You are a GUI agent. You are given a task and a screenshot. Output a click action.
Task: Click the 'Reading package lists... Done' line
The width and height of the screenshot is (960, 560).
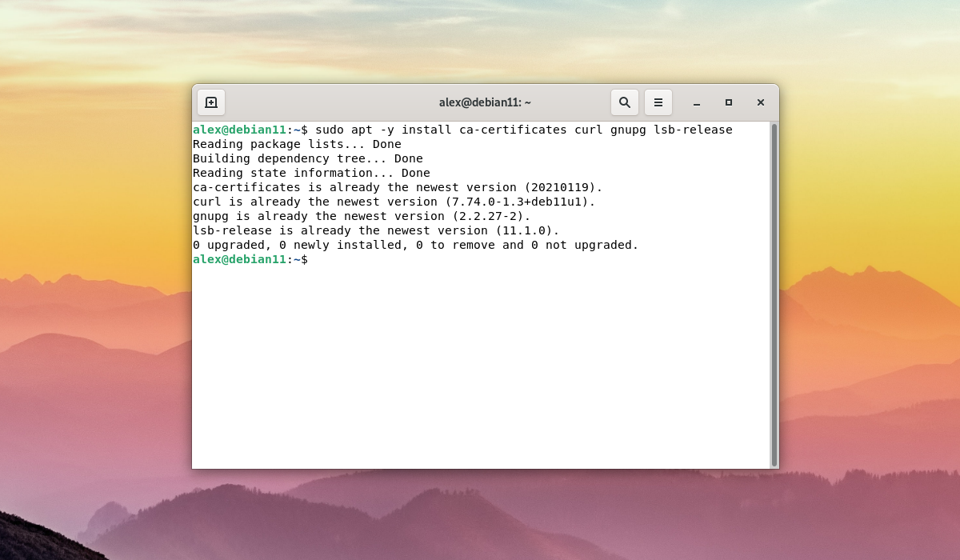[x=297, y=144]
